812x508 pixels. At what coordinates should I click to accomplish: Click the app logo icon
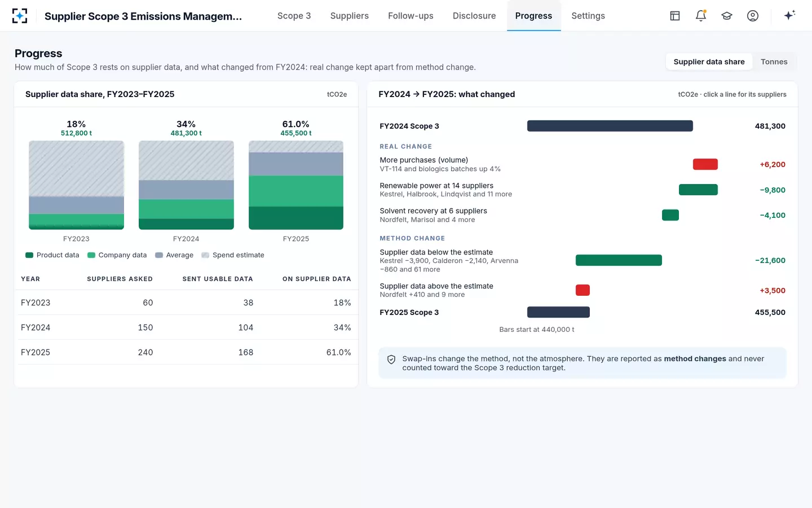[x=20, y=16]
